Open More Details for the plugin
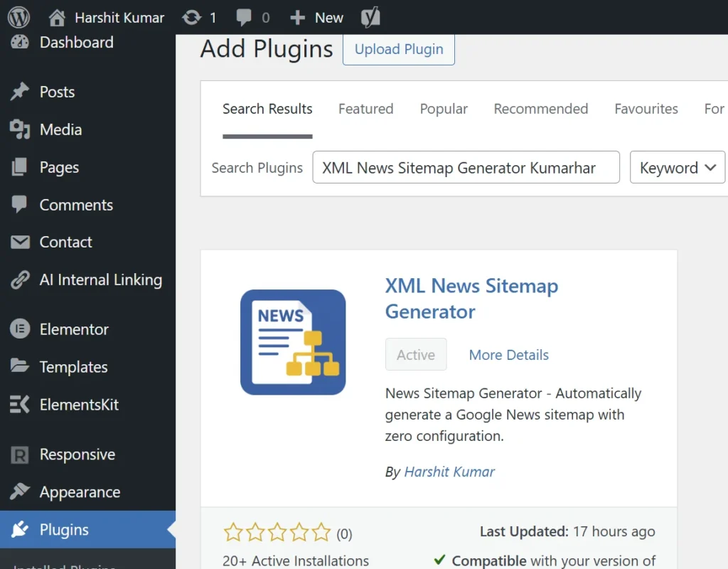Screen dimensions: 728x569 click(508, 355)
